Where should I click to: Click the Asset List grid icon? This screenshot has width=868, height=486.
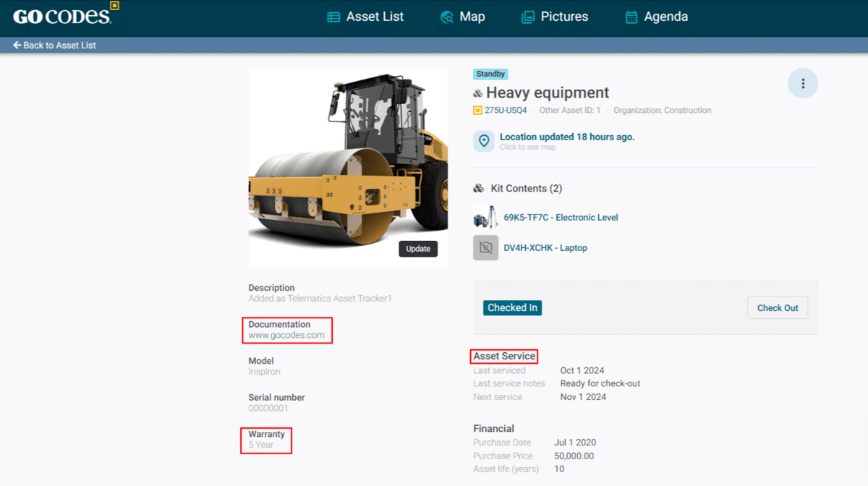point(333,17)
